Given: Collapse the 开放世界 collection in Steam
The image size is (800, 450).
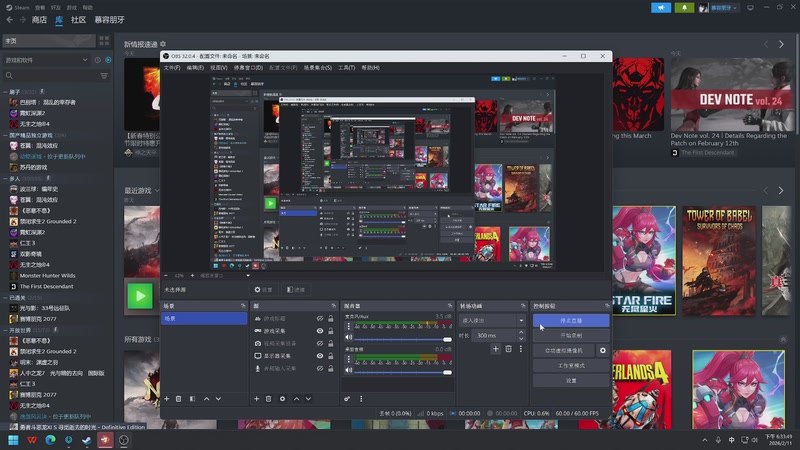Looking at the screenshot, I should (x=6, y=330).
